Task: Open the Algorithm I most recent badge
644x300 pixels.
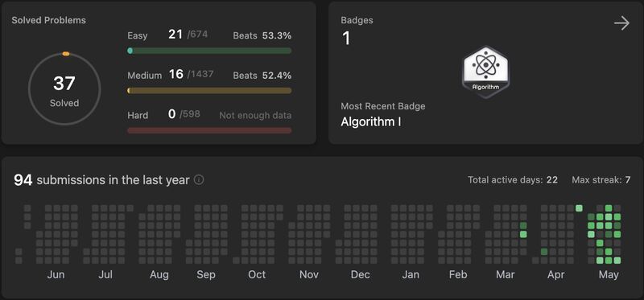Action: pos(371,122)
